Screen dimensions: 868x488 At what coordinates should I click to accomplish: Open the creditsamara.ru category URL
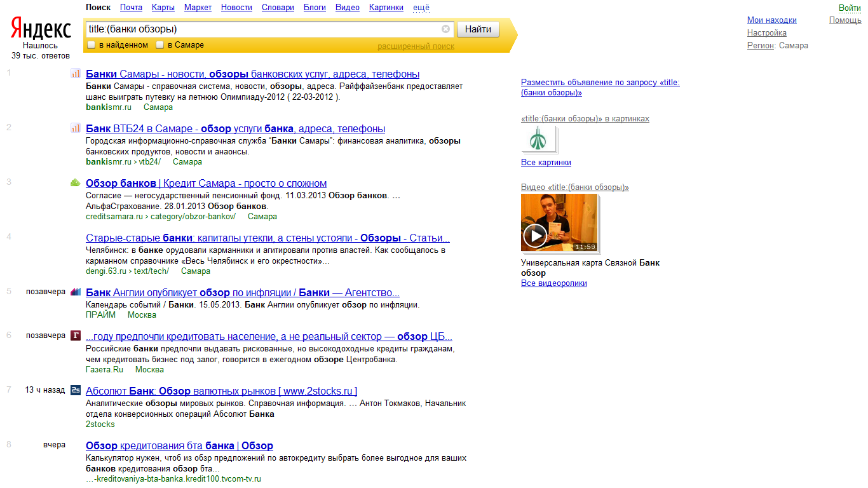coord(161,217)
